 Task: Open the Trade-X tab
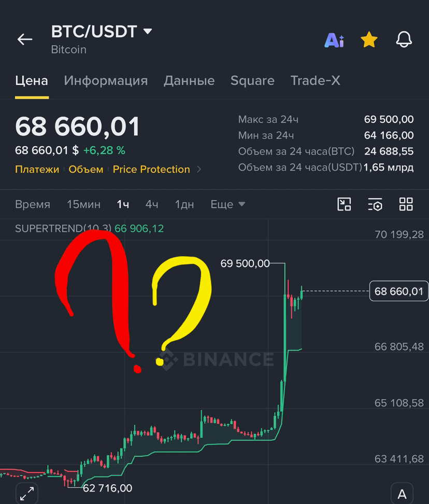[x=316, y=81]
